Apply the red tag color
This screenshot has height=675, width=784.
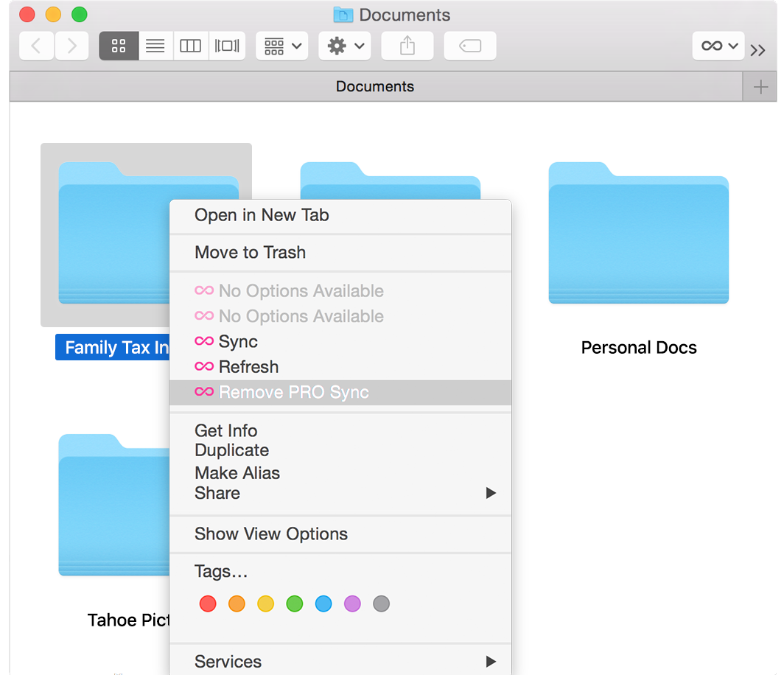[x=208, y=604]
